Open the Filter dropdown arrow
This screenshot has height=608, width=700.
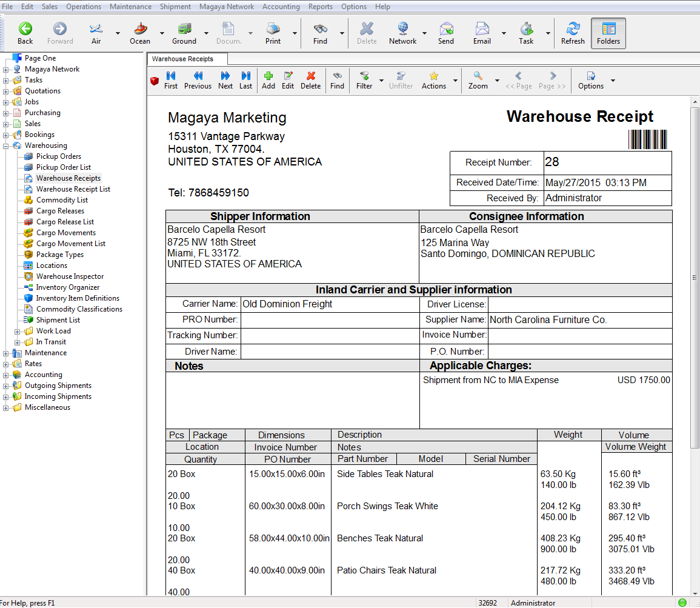381,81
